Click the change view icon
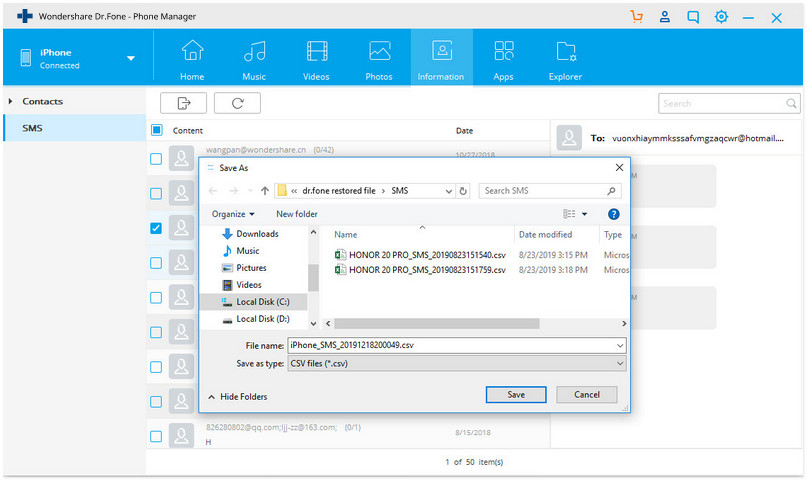Image resolution: width=807 pixels, height=481 pixels. pyautogui.click(x=569, y=214)
